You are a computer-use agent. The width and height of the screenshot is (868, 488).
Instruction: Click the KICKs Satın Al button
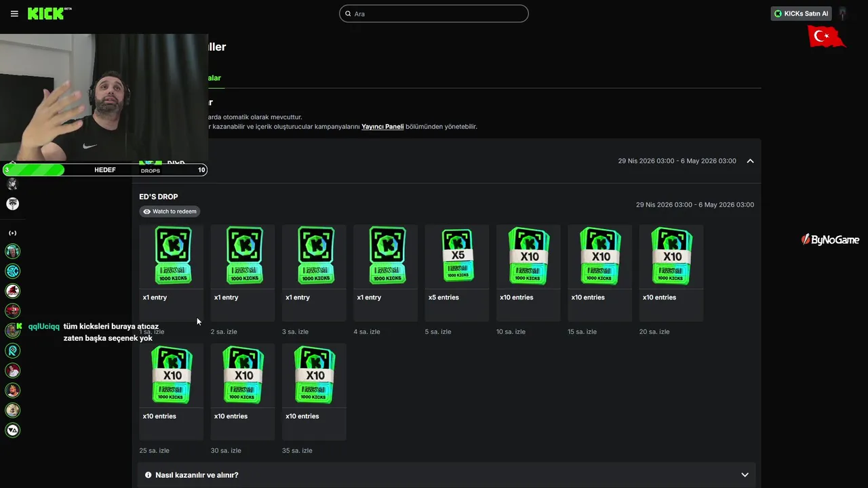point(801,14)
